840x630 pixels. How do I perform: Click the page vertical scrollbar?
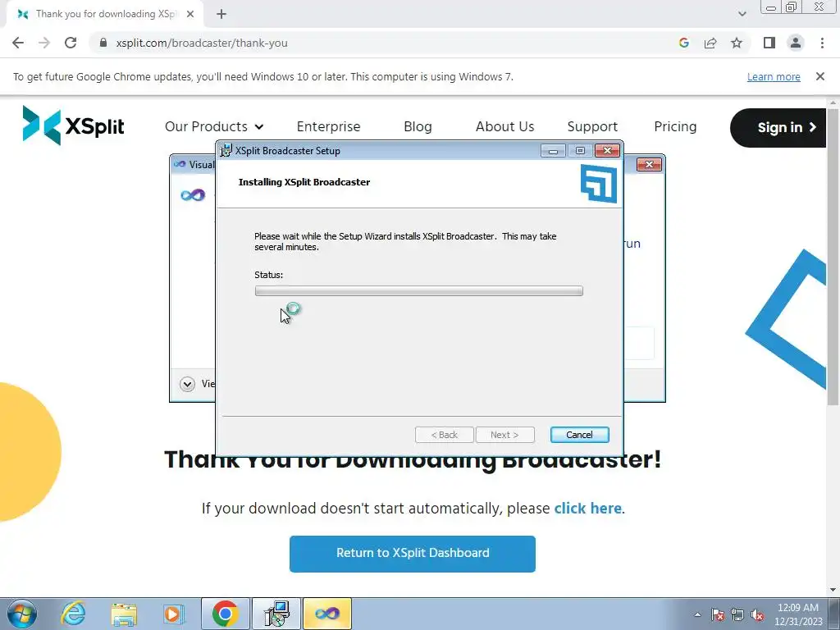[833, 257]
